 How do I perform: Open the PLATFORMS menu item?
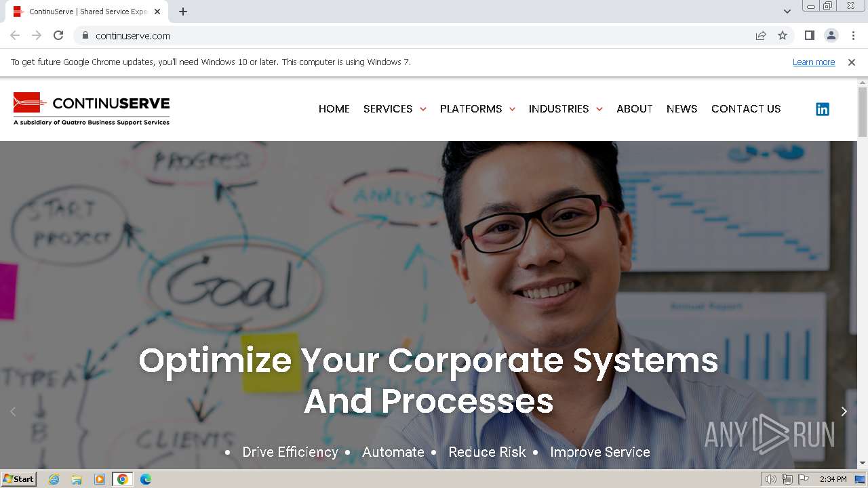(x=471, y=108)
